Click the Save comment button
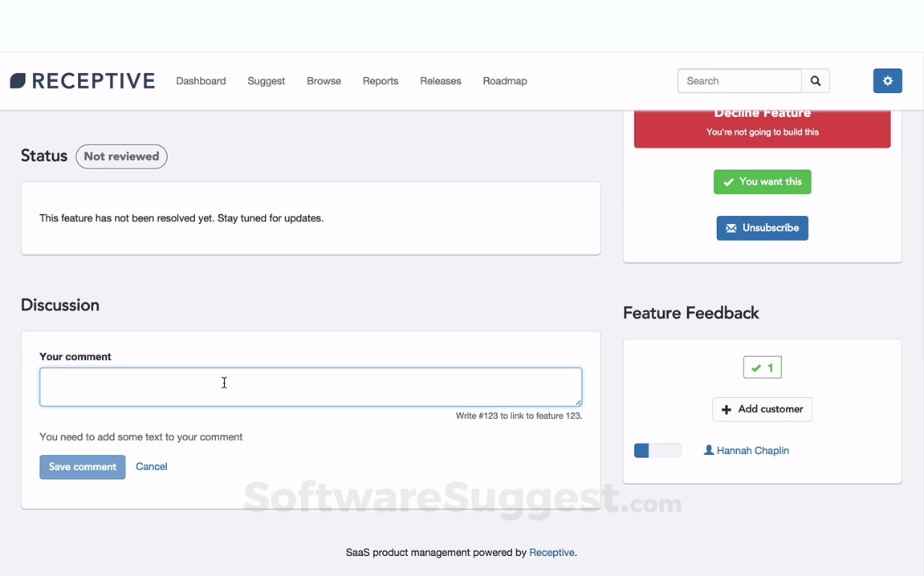This screenshot has width=924, height=576. click(x=82, y=466)
